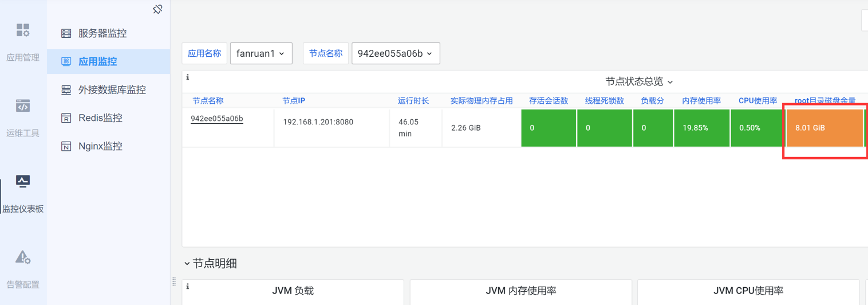Viewport: 868px width, 305px height.
Task: Open the 942ee055a06b node dropdown
Action: click(x=396, y=53)
